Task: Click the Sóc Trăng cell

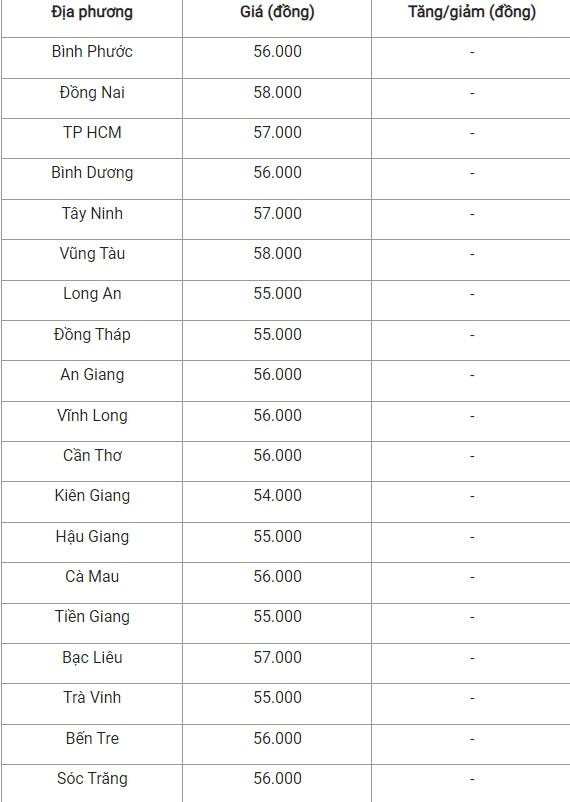Action: pyautogui.click(x=92, y=778)
